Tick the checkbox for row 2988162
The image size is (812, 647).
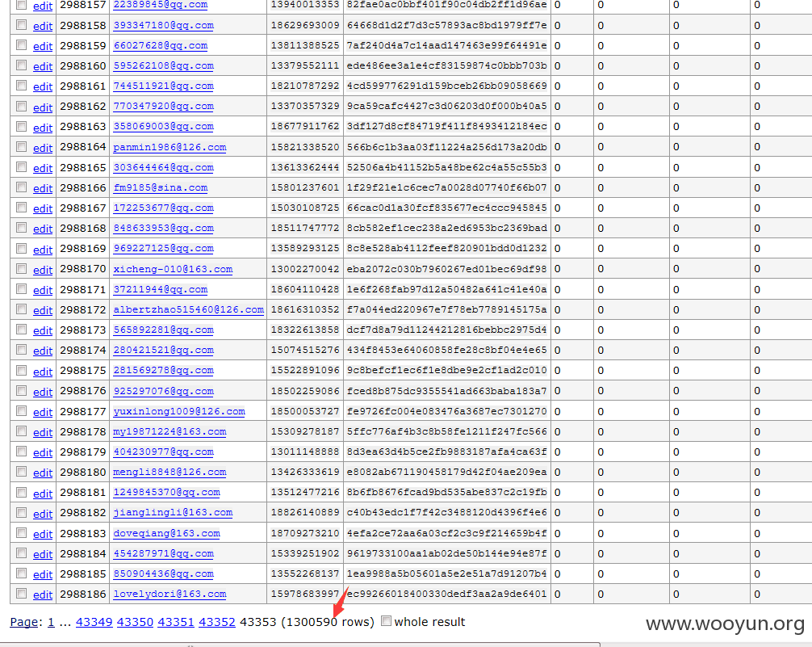pyautogui.click(x=21, y=106)
